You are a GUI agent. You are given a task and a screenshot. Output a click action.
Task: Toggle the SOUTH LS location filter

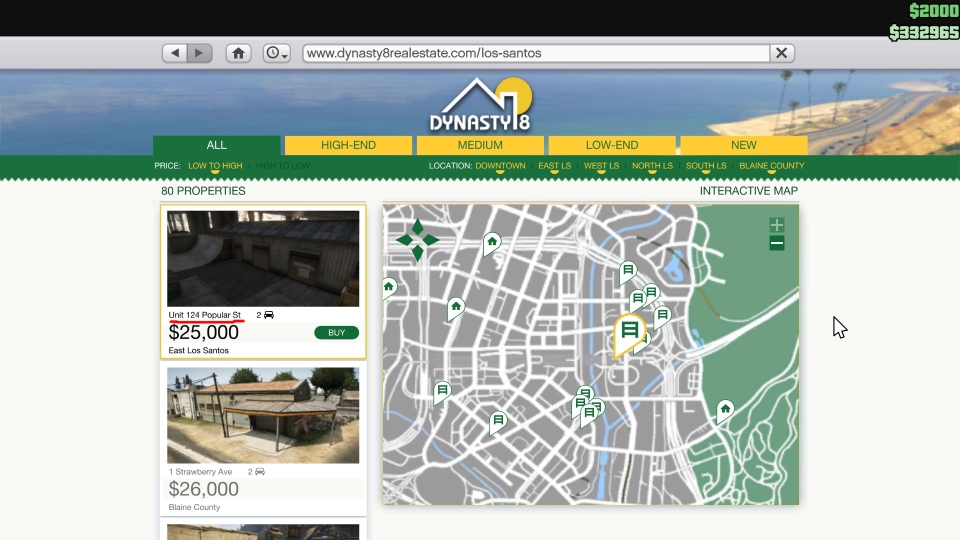click(x=706, y=166)
